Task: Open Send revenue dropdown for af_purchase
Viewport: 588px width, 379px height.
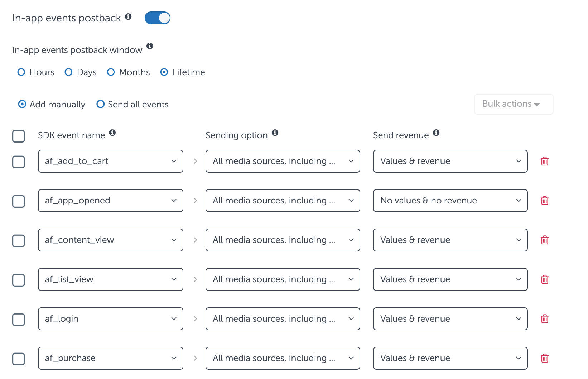Action: [x=450, y=358]
